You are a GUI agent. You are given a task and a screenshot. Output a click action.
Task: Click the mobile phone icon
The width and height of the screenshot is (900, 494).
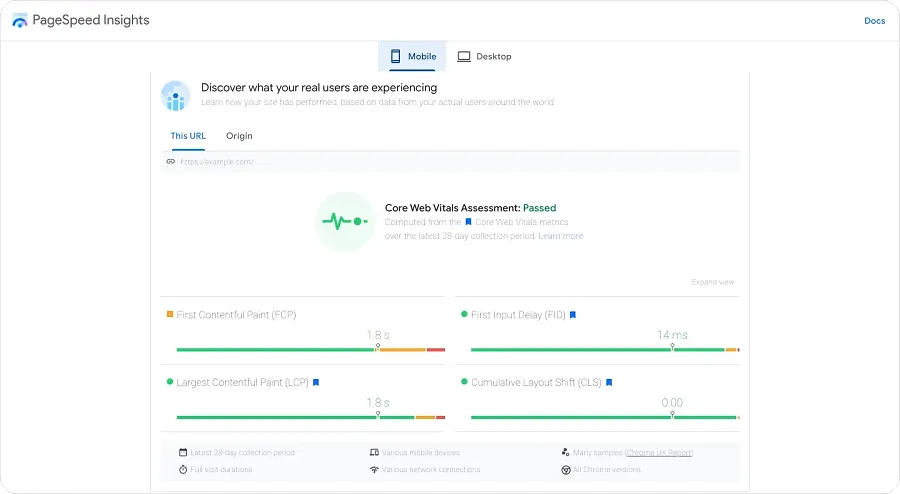[395, 56]
